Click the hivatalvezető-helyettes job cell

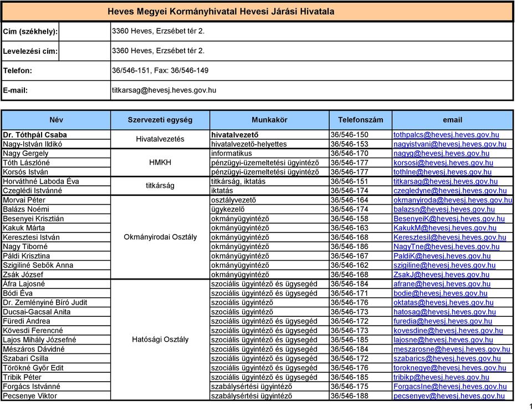tap(269, 144)
